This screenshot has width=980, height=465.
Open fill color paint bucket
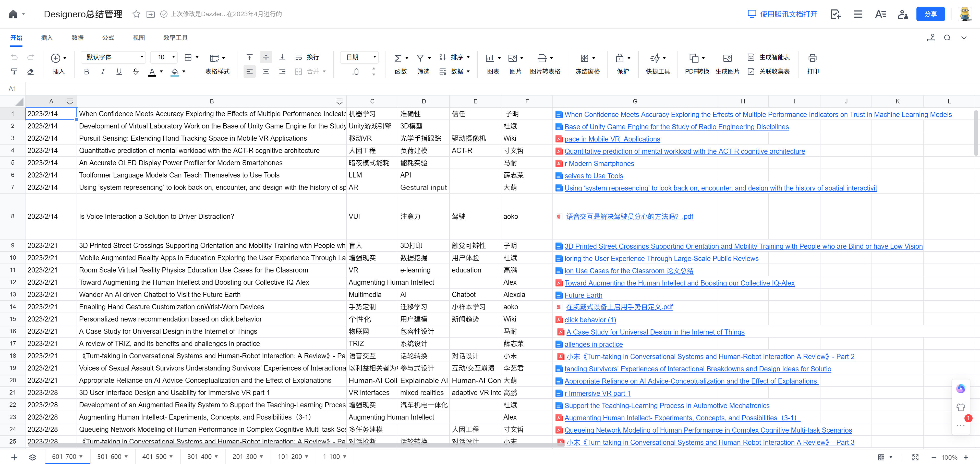click(x=175, y=71)
